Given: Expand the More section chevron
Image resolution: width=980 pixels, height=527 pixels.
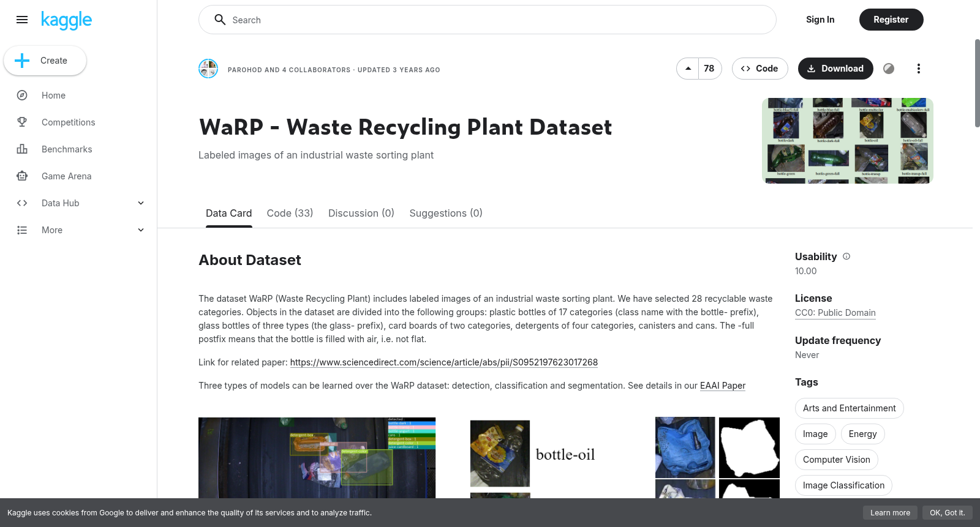Looking at the screenshot, I should (141, 230).
